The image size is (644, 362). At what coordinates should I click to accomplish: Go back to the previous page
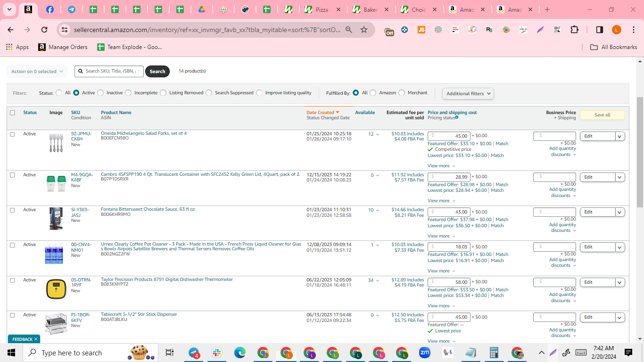coord(10,30)
